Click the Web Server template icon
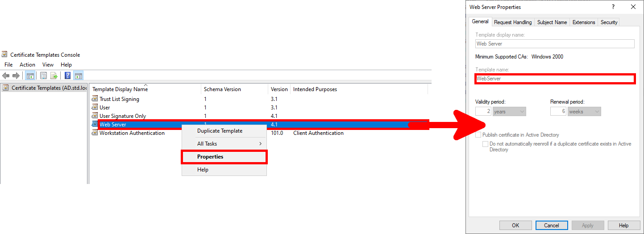Screen dimensions: 644x234 coord(95,124)
